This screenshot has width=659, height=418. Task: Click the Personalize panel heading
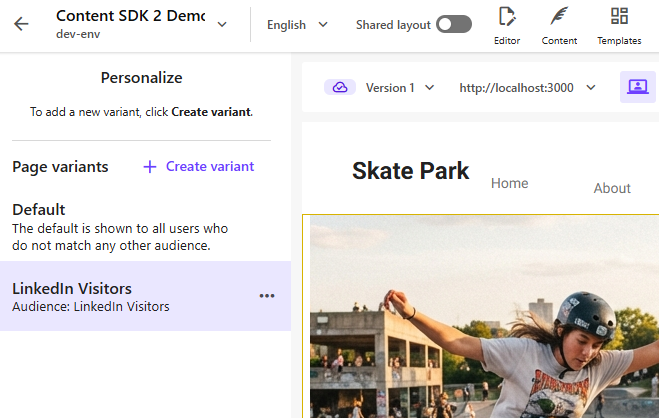pyautogui.click(x=142, y=78)
